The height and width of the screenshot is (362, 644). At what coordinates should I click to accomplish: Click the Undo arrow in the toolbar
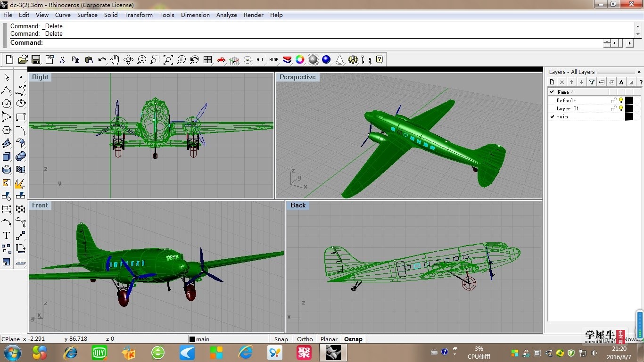tap(102, 60)
